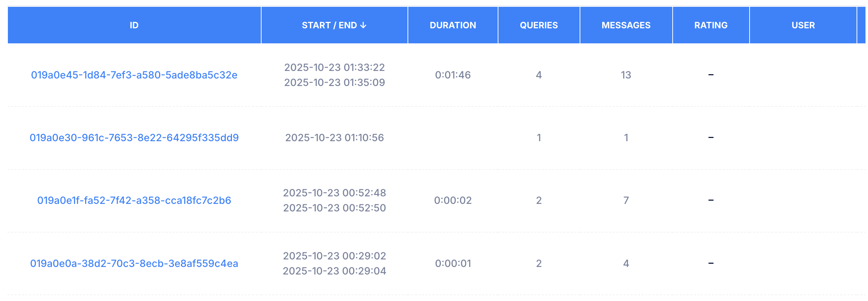This screenshot has width=868, height=301.
Task: Click start time 2025-10-23 01:10:56
Action: 335,137
